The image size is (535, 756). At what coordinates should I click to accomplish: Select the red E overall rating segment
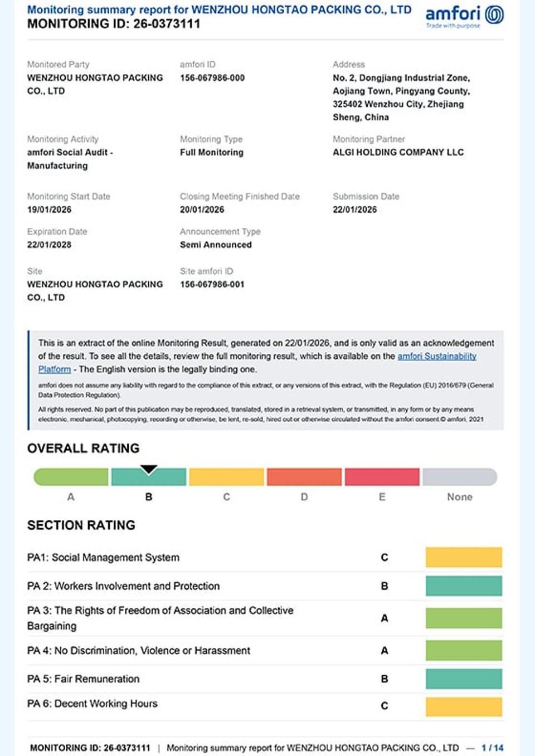tap(382, 477)
